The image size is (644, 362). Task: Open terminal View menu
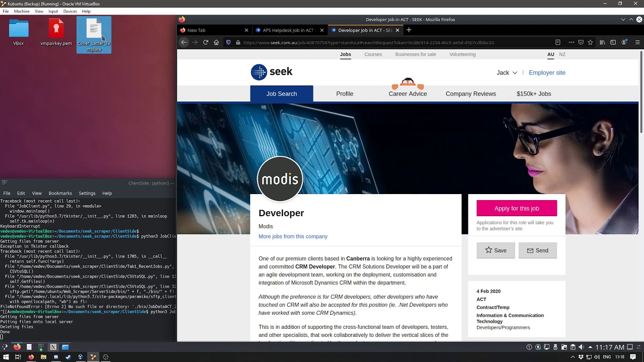coord(37,193)
